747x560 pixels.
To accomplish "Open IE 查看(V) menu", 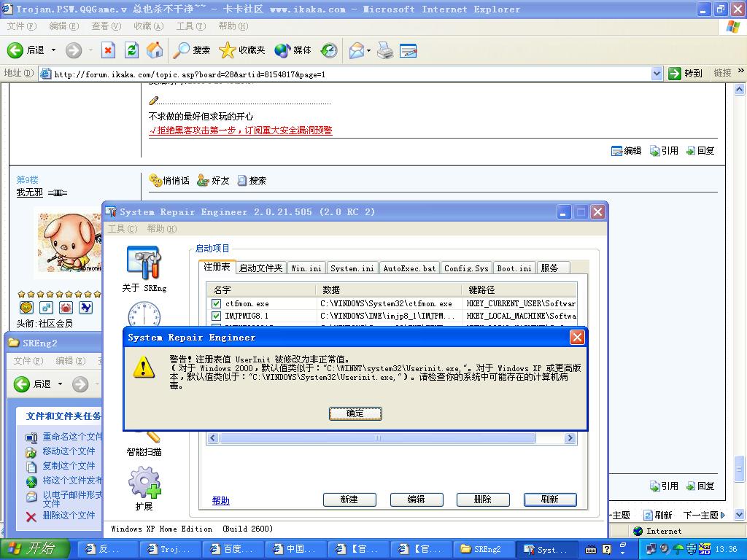I will (107, 26).
